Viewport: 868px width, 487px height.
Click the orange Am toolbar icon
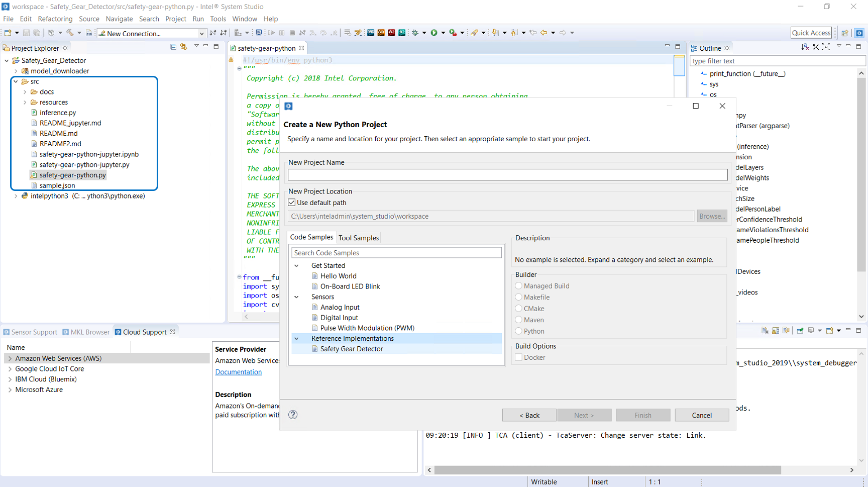pos(381,33)
